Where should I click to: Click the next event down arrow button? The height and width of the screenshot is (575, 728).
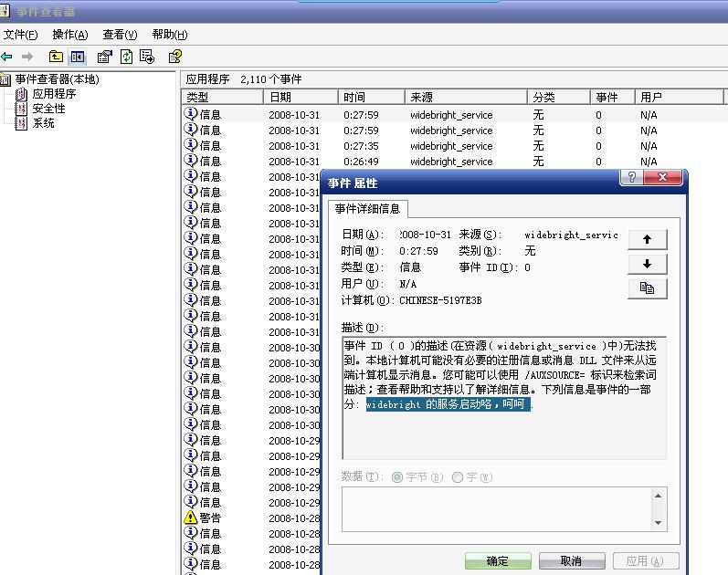(x=648, y=264)
